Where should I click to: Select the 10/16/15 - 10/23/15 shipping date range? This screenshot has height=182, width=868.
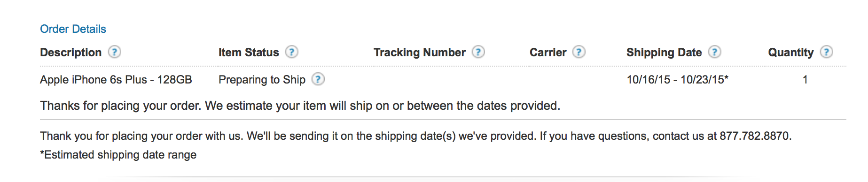coord(677,79)
